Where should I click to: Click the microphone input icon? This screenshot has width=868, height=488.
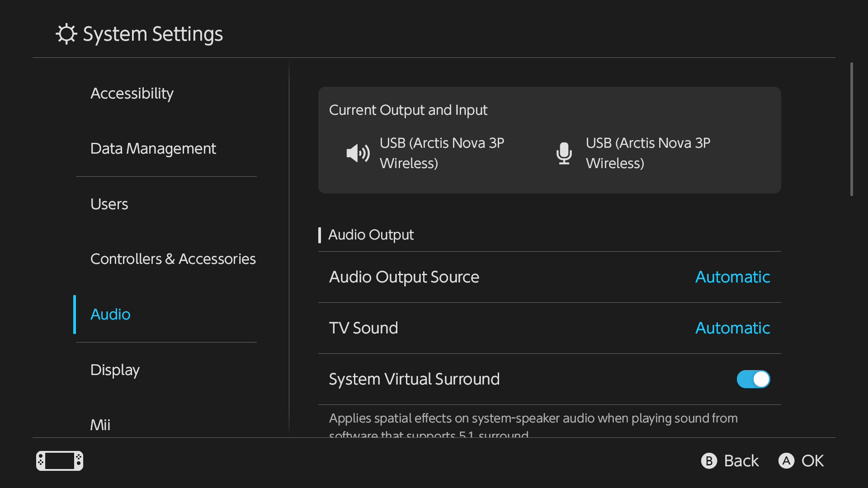click(x=564, y=153)
